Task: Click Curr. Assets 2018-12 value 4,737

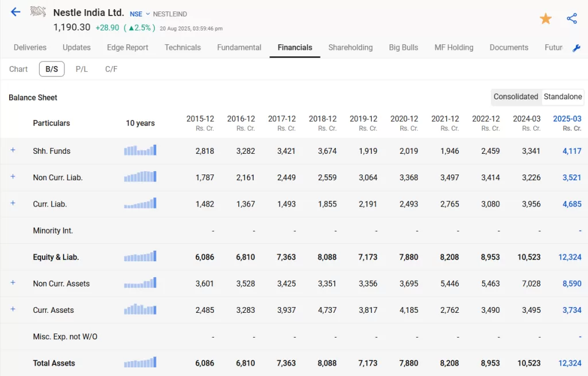Action: [327, 311]
